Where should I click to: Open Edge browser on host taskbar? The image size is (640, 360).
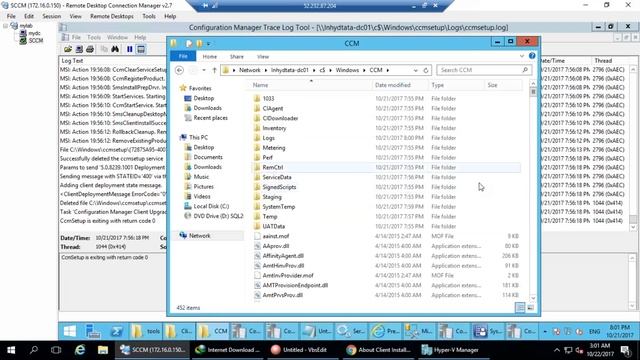pos(80,350)
